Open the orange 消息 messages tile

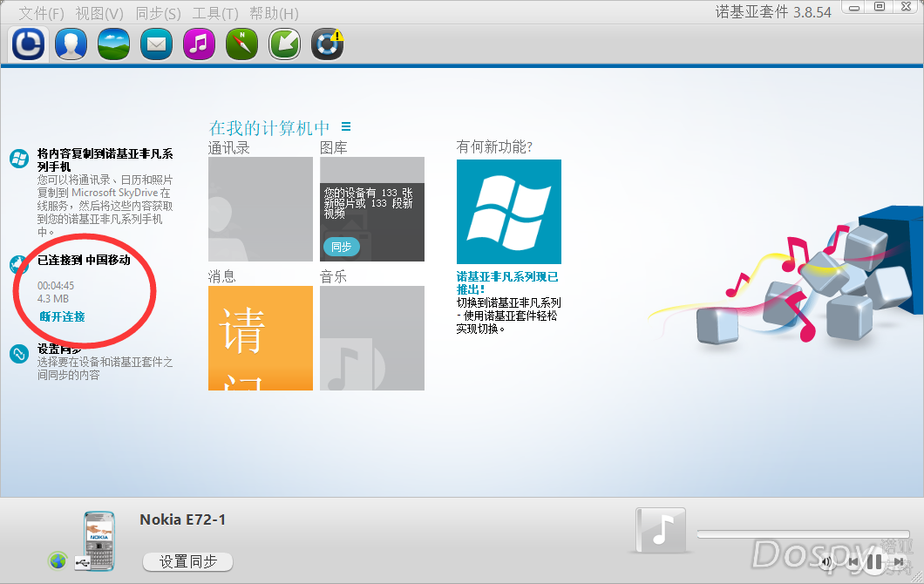pyautogui.click(x=261, y=338)
